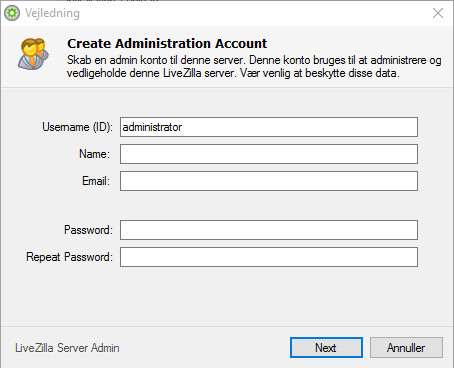Image resolution: width=454 pixels, height=368 pixels.
Task: Click the Next button
Action: 326,347
